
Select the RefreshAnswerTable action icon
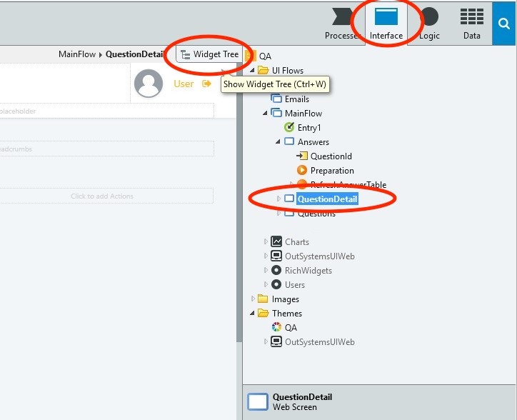301,184
